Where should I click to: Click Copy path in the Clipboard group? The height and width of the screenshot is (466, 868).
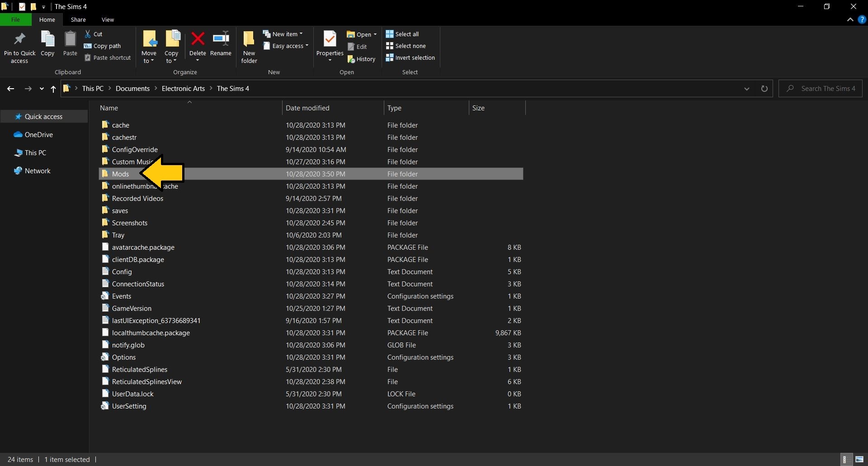(103, 46)
